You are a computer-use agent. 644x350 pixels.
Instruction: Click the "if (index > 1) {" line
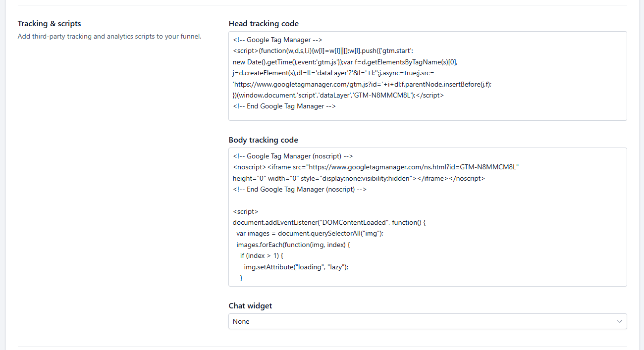[261, 255]
